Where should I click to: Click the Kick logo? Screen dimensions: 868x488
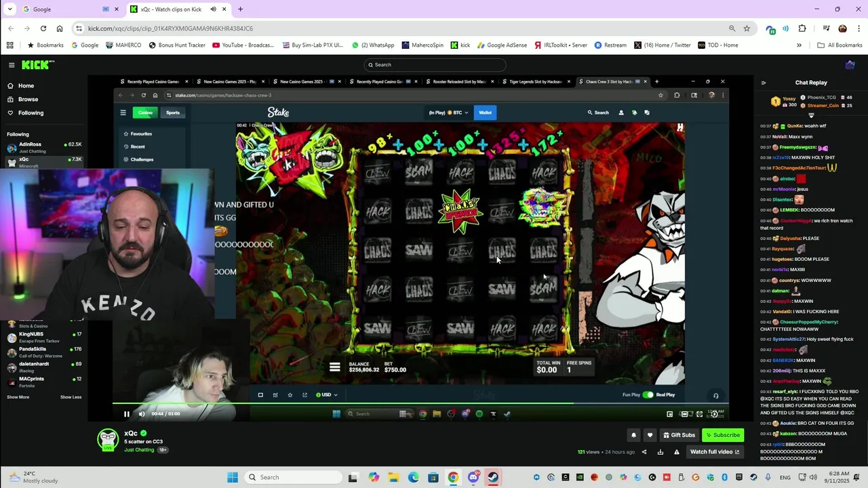click(x=38, y=65)
